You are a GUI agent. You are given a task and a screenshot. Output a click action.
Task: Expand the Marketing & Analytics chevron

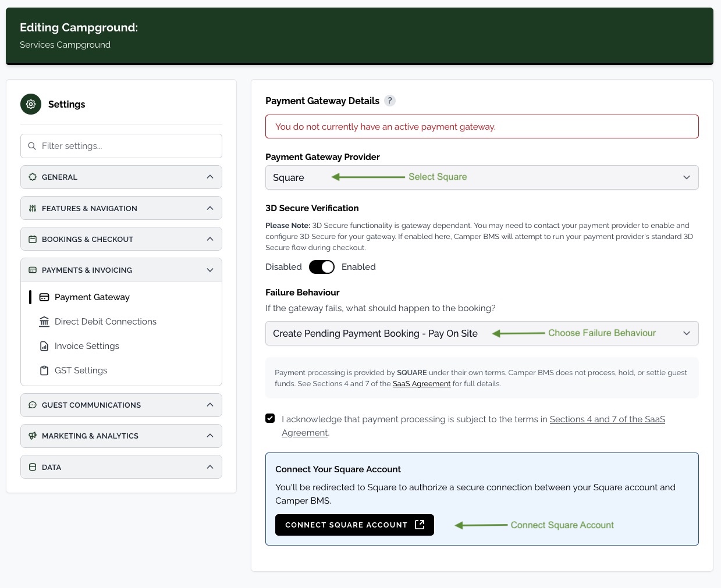210,436
